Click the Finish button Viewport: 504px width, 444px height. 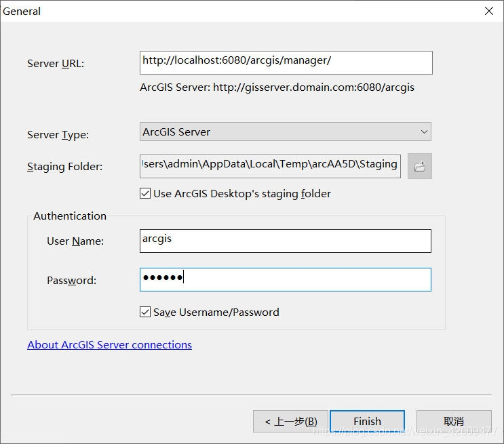(x=367, y=421)
